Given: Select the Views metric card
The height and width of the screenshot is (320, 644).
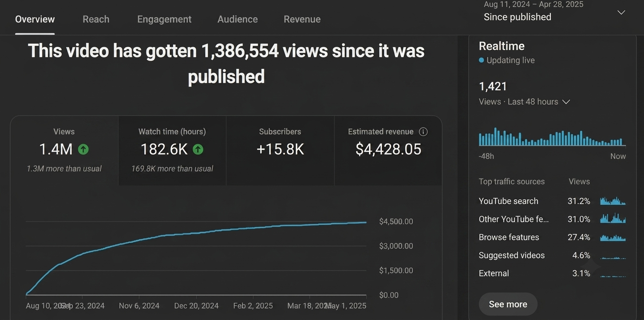Looking at the screenshot, I should [64, 150].
